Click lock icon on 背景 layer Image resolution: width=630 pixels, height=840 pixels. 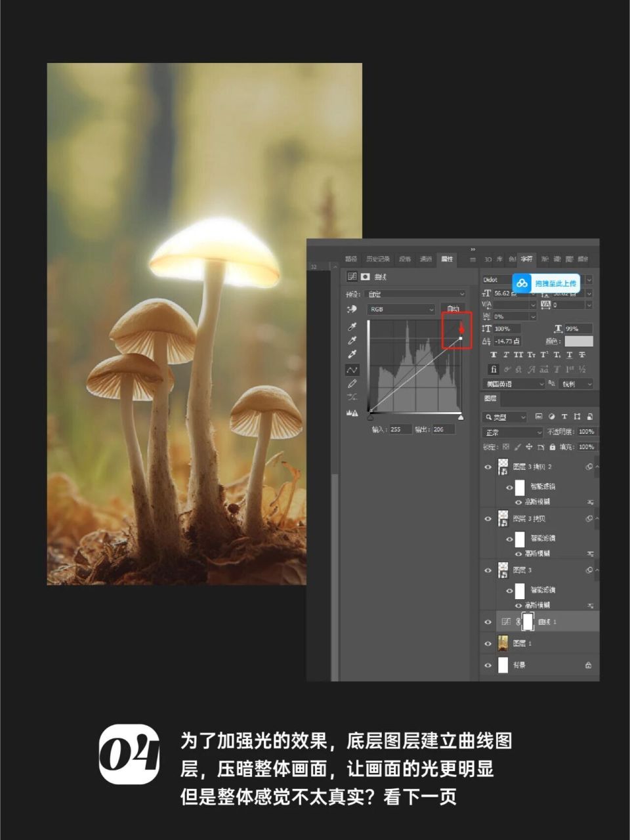(588, 665)
